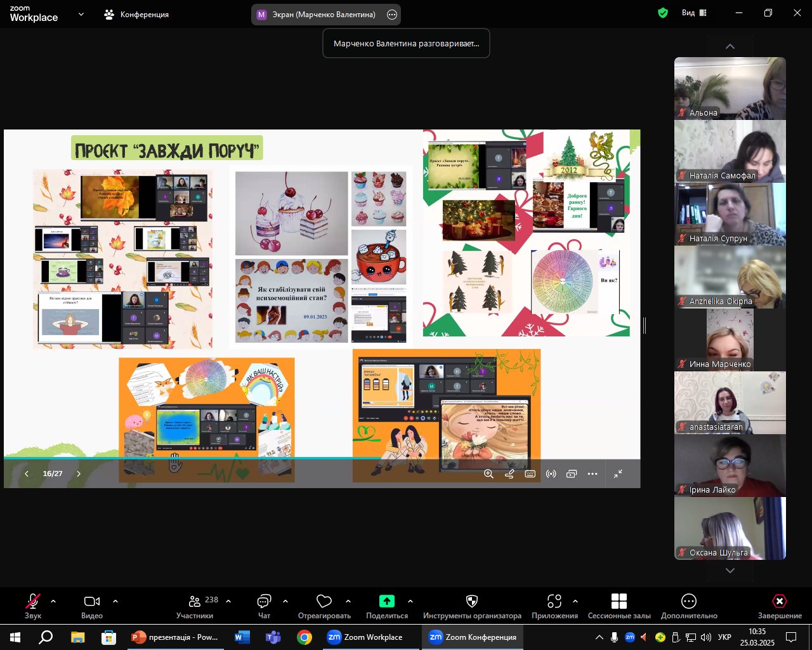Expand video options arrow next to Видео

coord(115,600)
